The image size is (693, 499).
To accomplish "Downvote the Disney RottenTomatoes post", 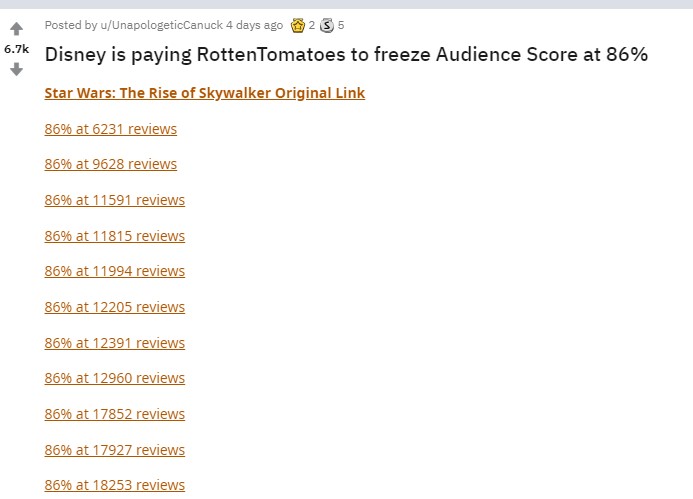I will [x=16, y=69].
